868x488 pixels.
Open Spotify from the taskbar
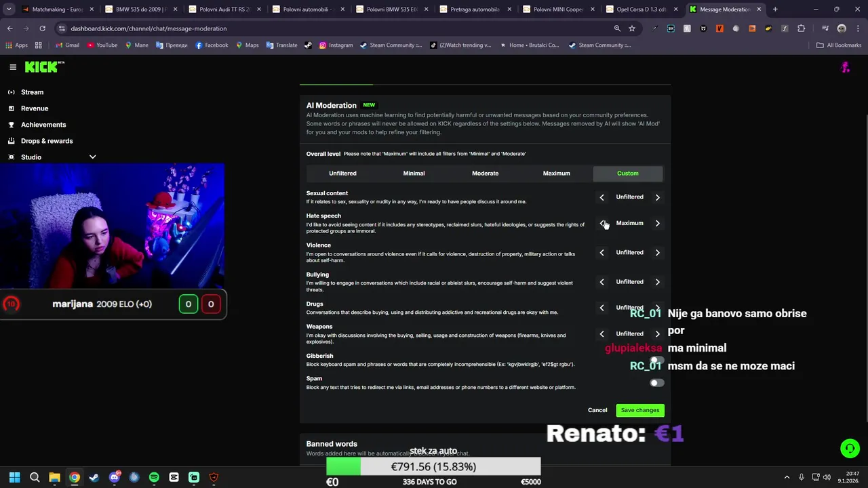[154, 477]
